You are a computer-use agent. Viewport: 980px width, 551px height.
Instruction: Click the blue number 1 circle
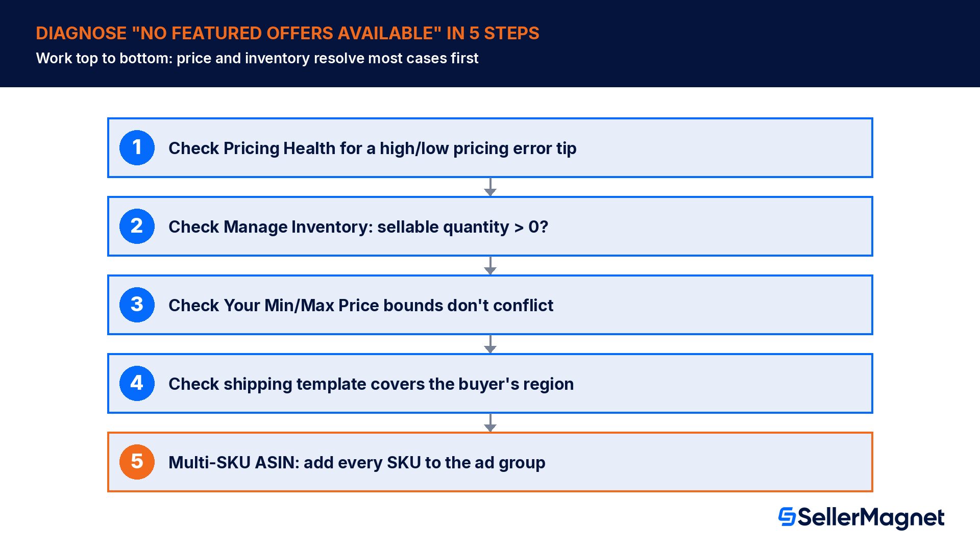[x=137, y=147]
